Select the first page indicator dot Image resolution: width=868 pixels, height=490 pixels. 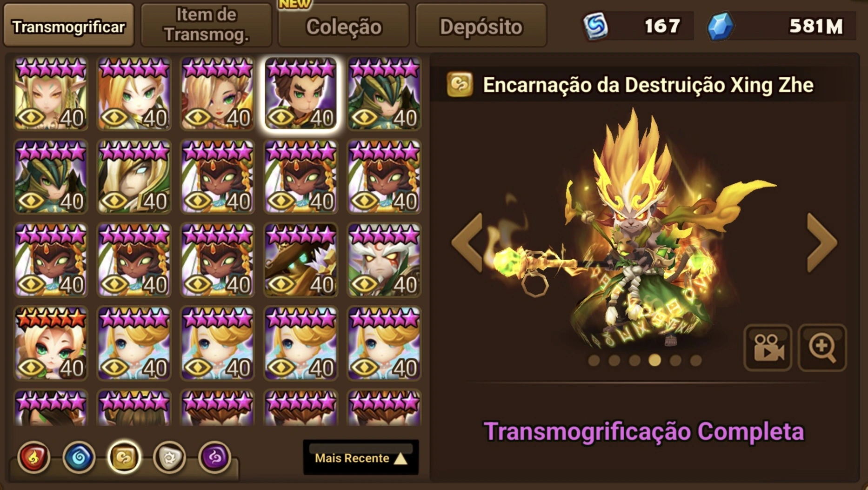coord(594,360)
